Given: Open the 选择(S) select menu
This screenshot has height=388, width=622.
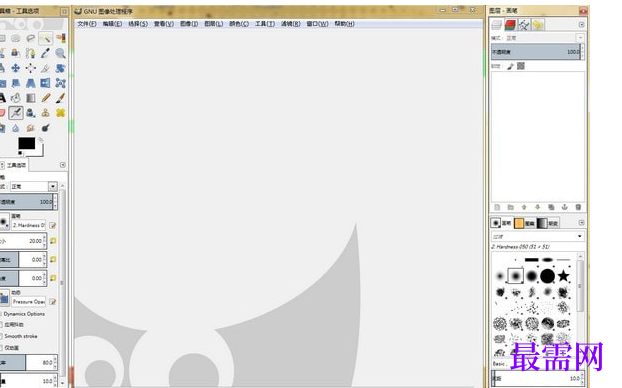Looking at the screenshot, I should (x=138, y=24).
